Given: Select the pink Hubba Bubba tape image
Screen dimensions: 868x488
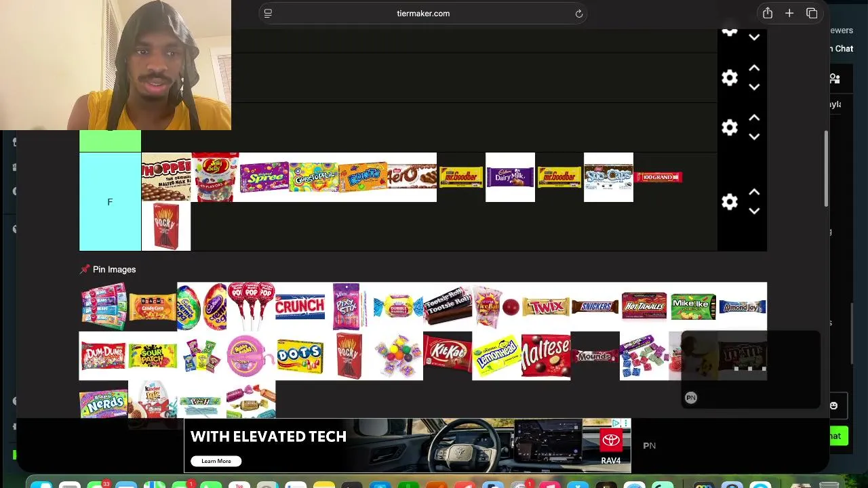Looking at the screenshot, I should 251,356.
